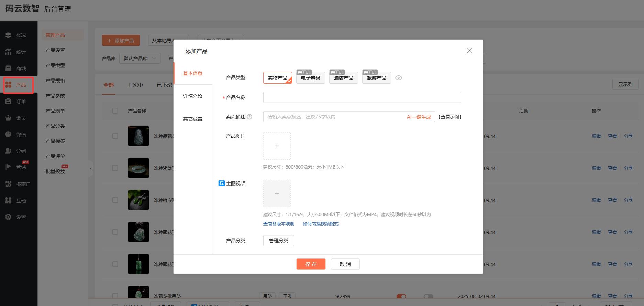The height and width of the screenshot is (306, 644).
Task: Open the 显示列 column display menu
Action: (625, 84)
